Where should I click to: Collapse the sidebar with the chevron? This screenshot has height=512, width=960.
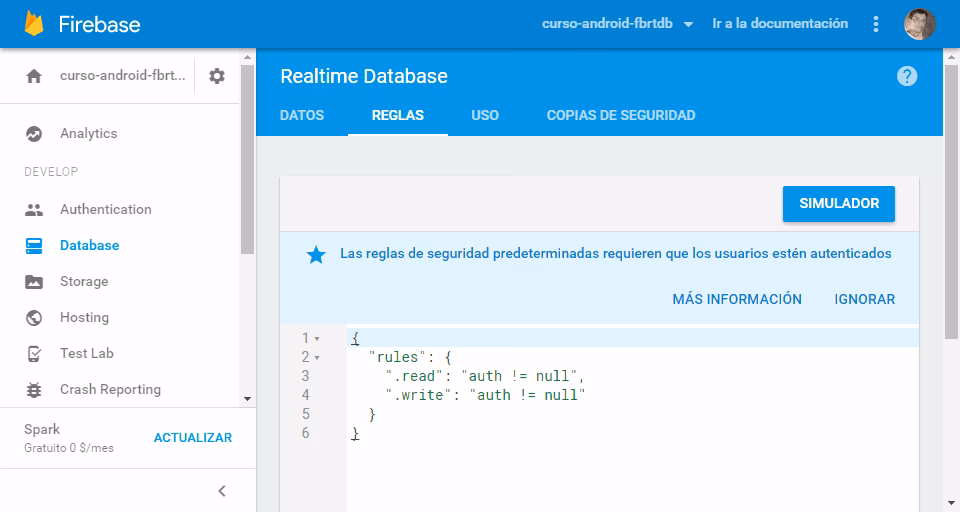pyautogui.click(x=222, y=491)
